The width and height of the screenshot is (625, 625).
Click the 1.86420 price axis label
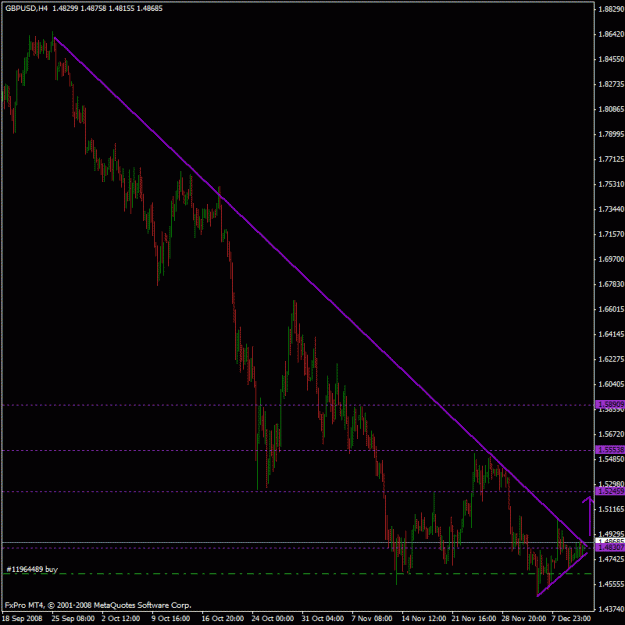tap(611, 34)
